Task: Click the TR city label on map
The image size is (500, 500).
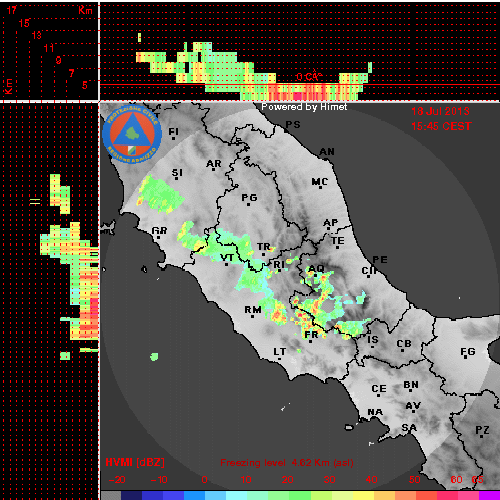Action: tap(264, 247)
